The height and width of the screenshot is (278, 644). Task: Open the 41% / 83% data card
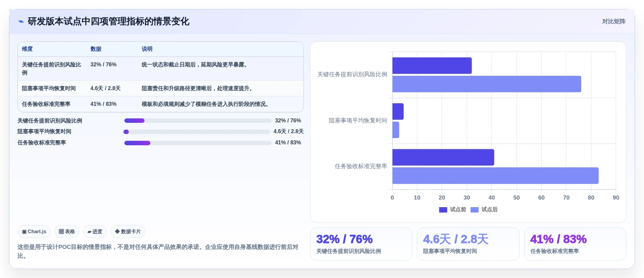(575, 244)
